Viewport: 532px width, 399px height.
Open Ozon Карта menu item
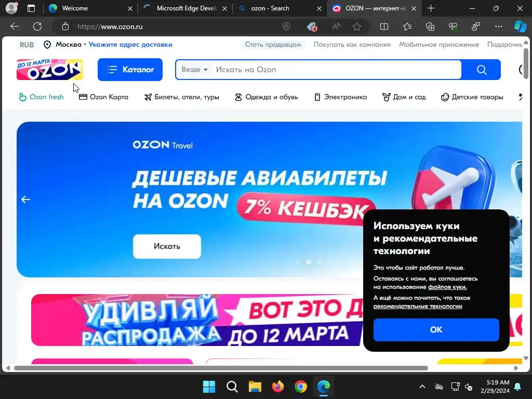point(103,97)
